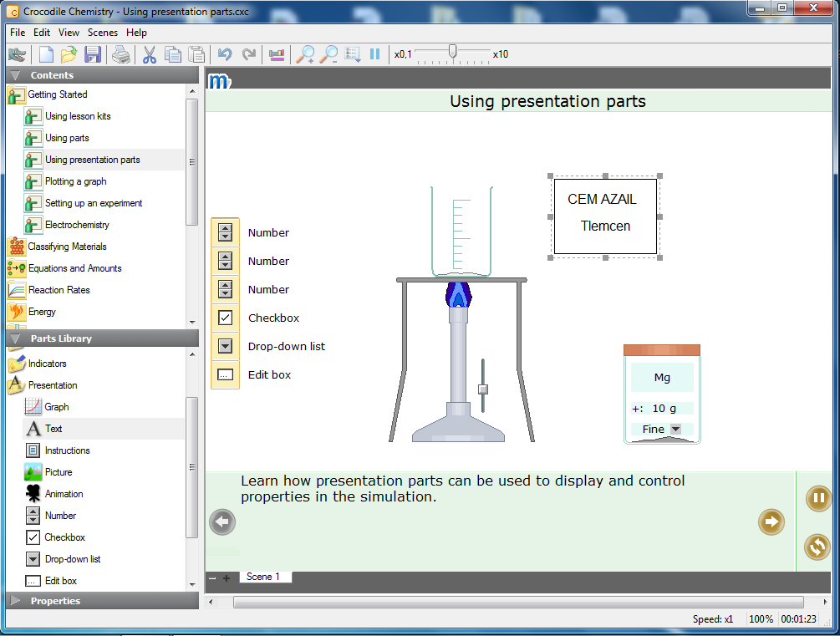Open Plotting a graph lesson
The height and width of the screenshot is (636, 840).
click(x=75, y=181)
